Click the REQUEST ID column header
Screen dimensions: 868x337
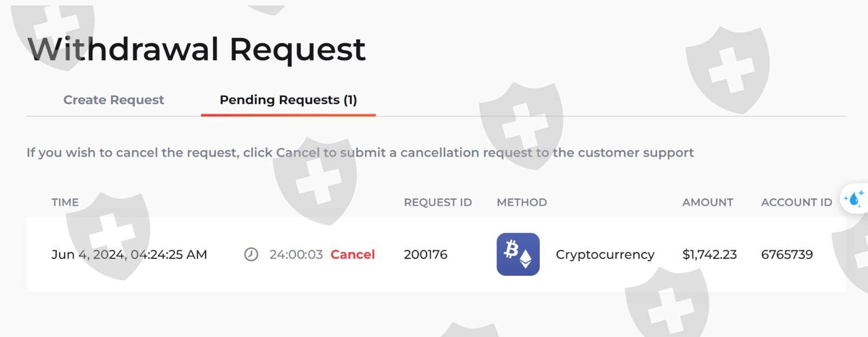pyautogui.click(x=438, y=203)
